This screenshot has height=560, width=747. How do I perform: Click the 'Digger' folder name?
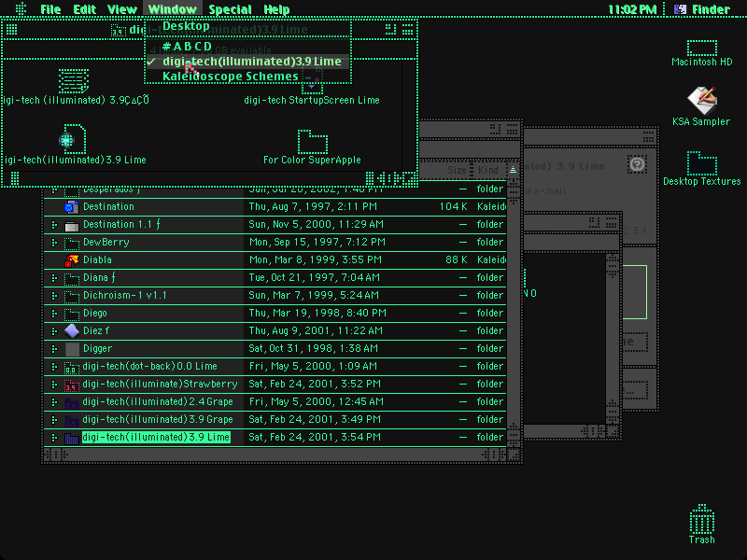97,348
